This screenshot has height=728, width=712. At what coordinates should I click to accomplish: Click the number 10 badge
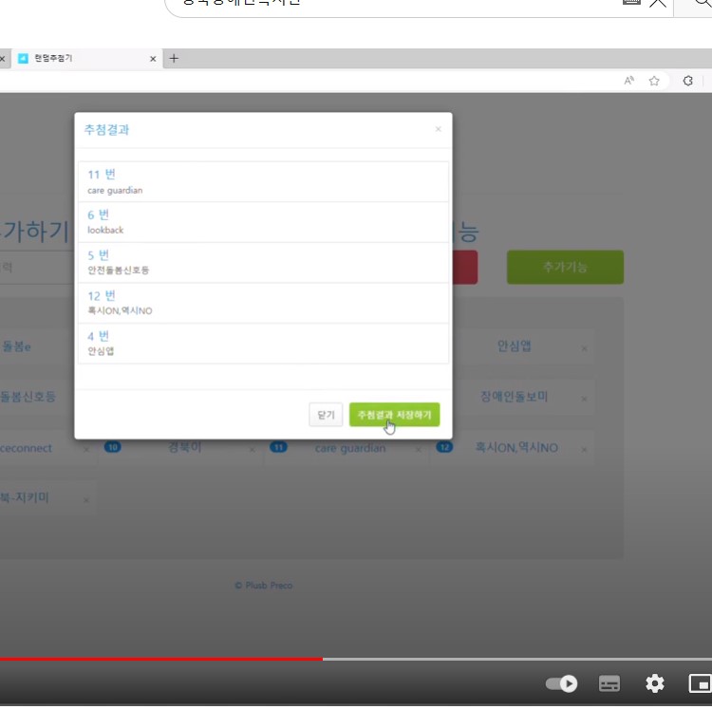113,447
